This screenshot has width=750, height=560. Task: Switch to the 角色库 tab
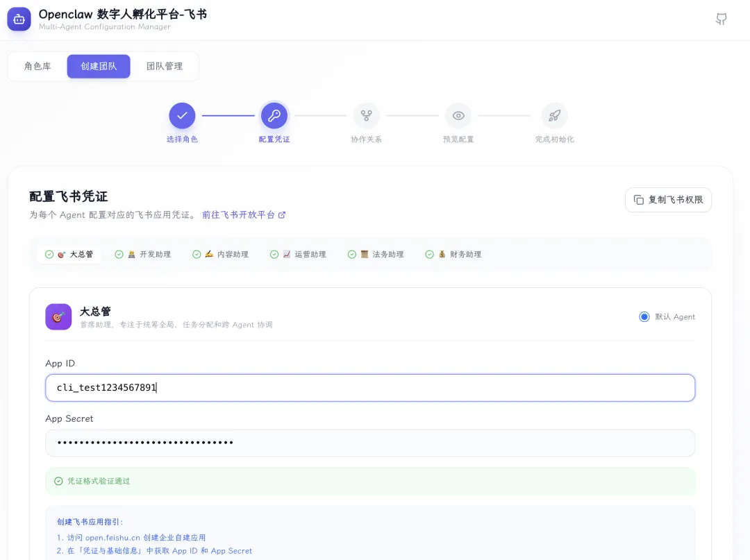coord(37,67)
